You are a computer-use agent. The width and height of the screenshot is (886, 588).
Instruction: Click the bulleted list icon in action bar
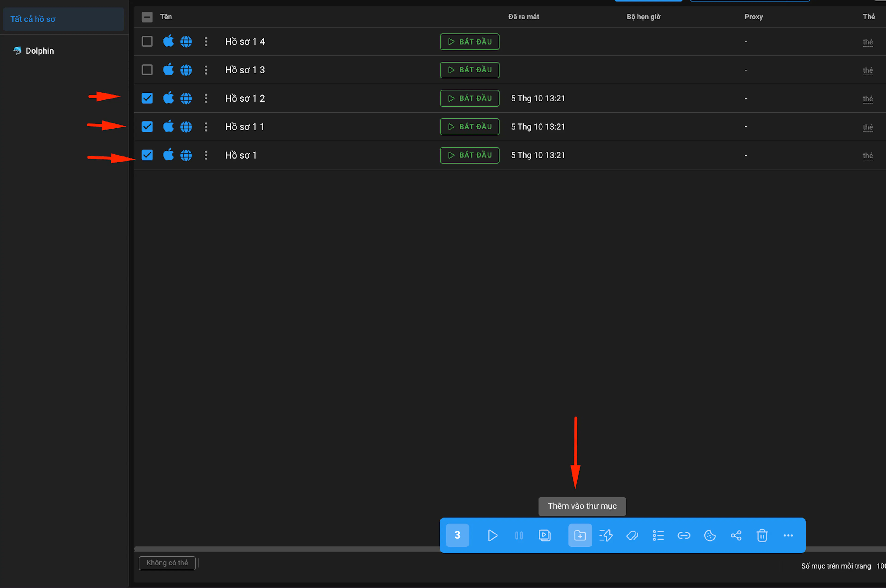(x=658, y=535)
